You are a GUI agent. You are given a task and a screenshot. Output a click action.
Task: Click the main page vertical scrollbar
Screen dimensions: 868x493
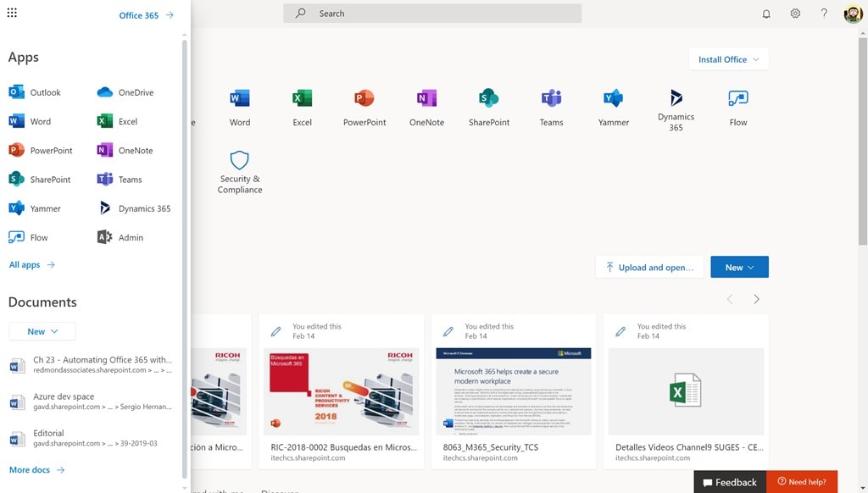click(862, 141)
